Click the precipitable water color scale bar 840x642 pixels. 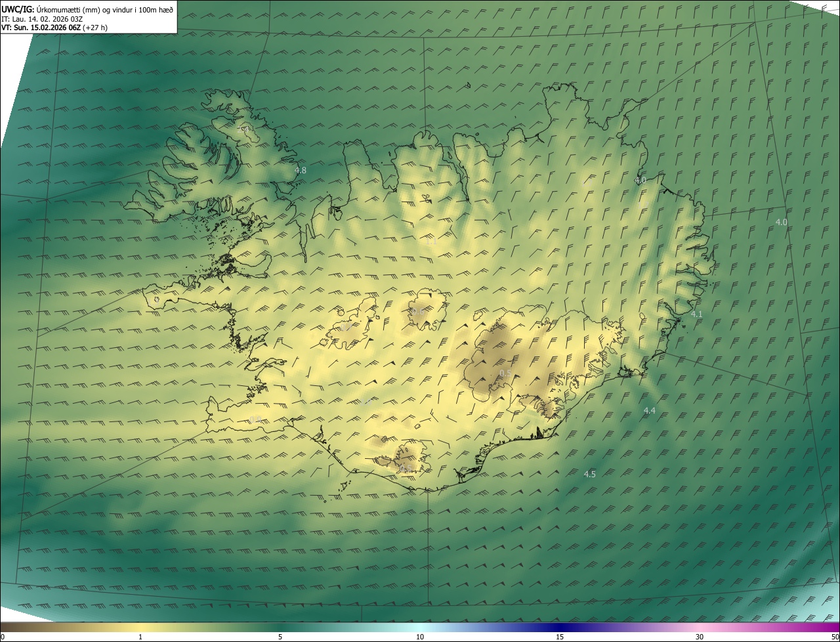420,628
